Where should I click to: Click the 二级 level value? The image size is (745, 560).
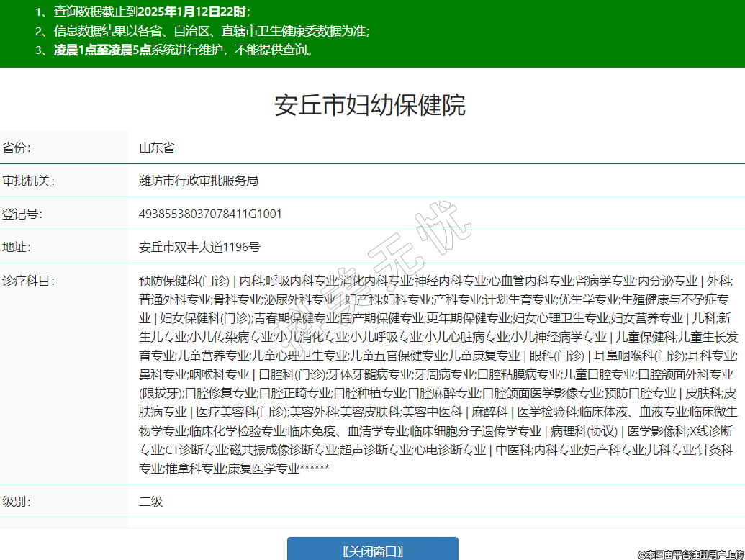tap(151, 501)
